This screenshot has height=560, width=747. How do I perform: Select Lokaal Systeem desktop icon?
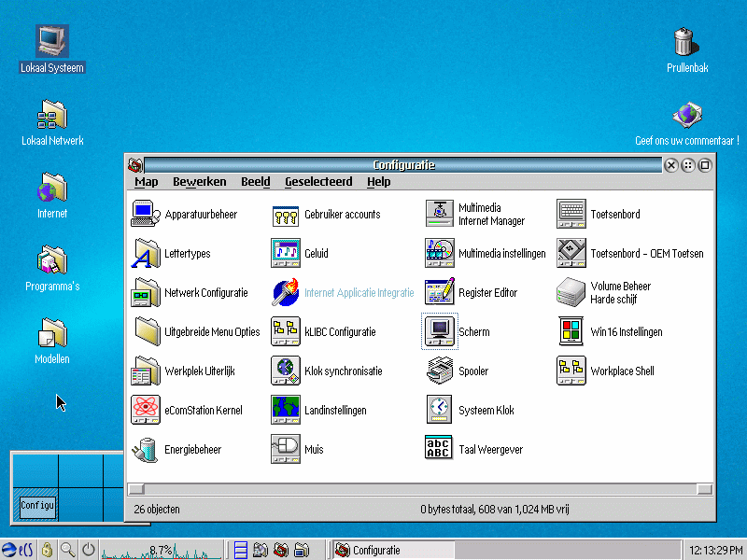pyautogui.click(x=52, y=41)
